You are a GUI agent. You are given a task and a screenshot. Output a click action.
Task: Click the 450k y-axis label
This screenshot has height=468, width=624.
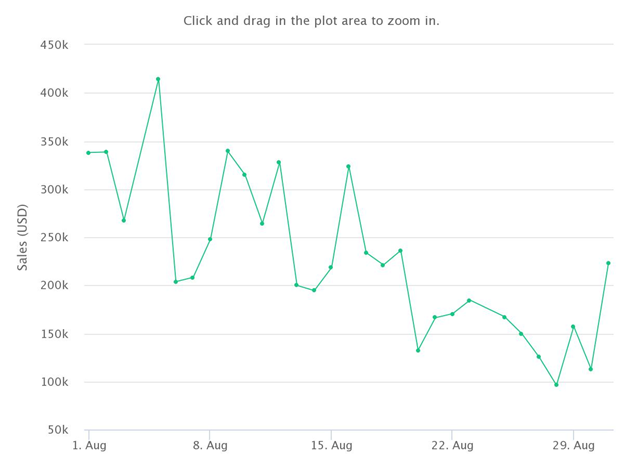(x=54, y=45)
